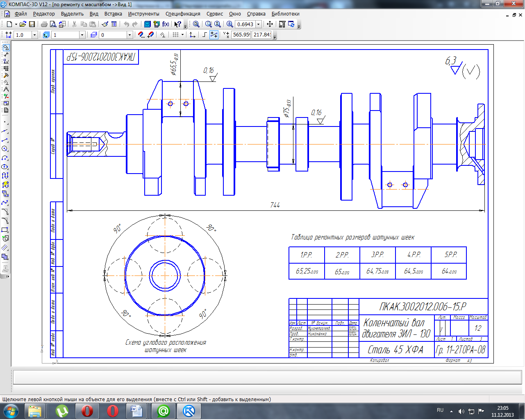Screen dimensions: 525x420
Task: Toggle the highlighted rounding mode button
Action: (x=214, y=35)
